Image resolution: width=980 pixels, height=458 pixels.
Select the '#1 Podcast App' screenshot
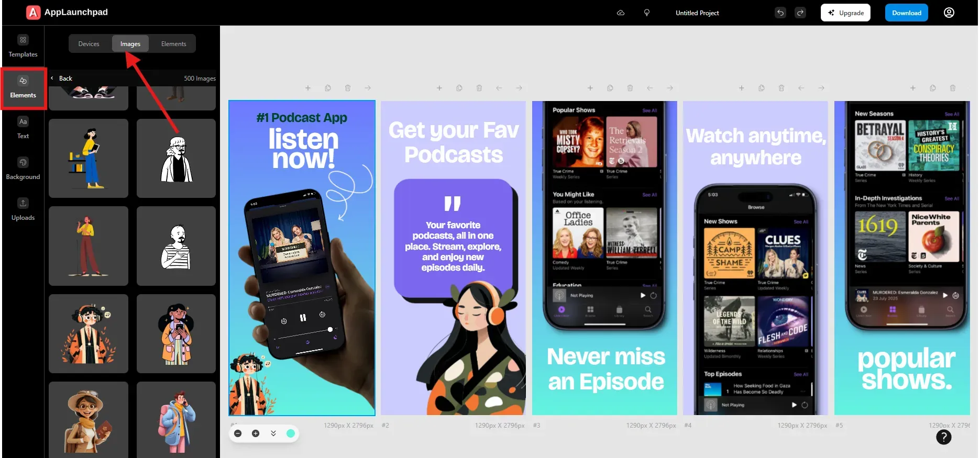(302, 258)
